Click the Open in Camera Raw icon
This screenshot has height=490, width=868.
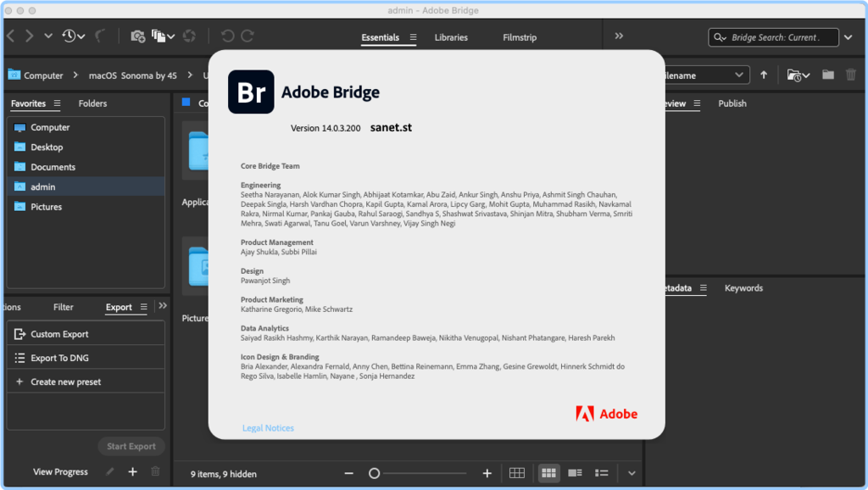(x=189, y=36)
